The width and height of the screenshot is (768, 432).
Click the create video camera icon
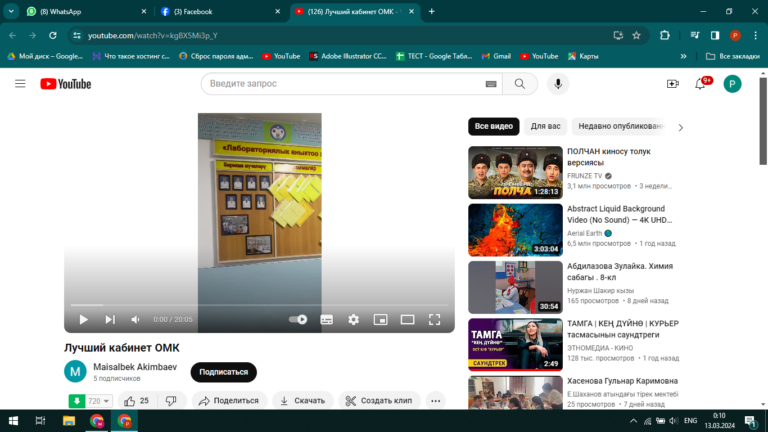point(672,84)
